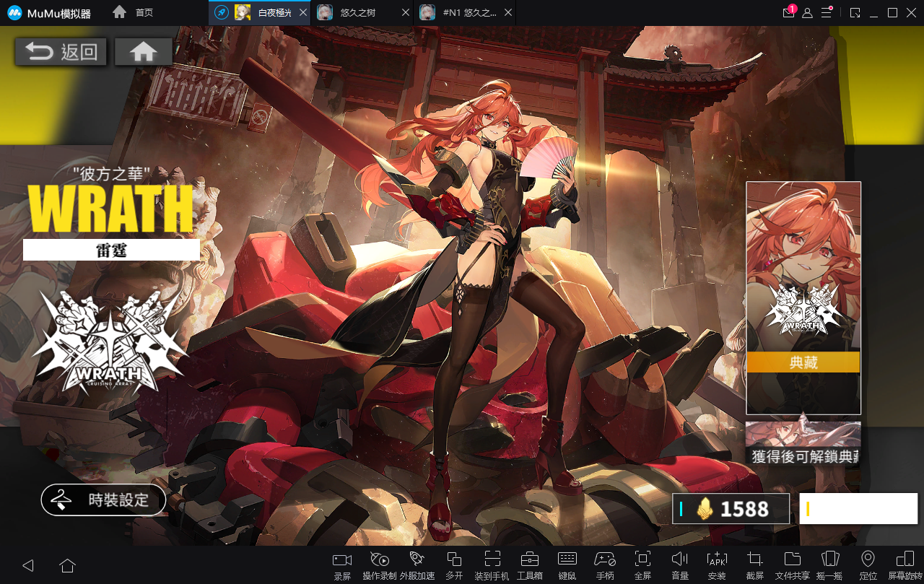Switch to the 白夜極光 tab

tap(260, 13)
